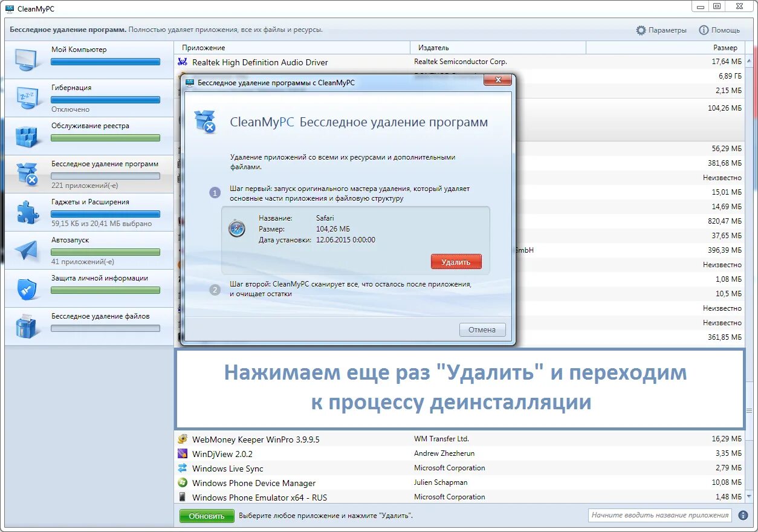
Task: Click the Отмена button in dialog
Action: coord(482,329)
